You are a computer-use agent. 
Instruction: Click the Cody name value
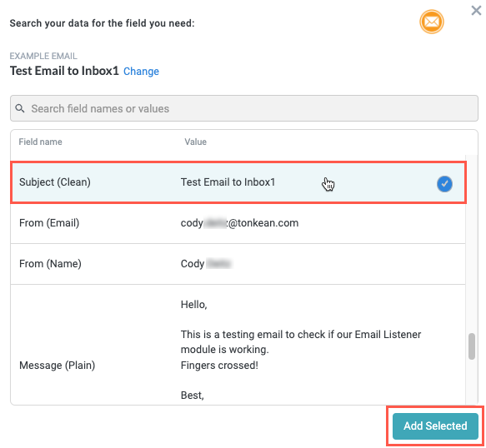point(206,264)
